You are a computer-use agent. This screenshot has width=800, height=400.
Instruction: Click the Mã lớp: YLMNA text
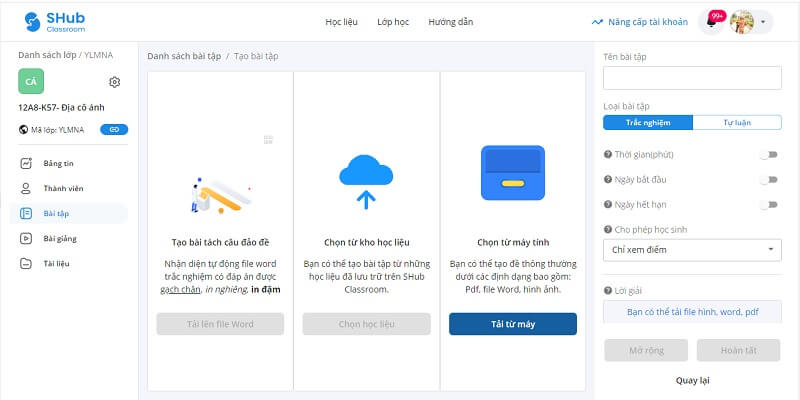57,130
